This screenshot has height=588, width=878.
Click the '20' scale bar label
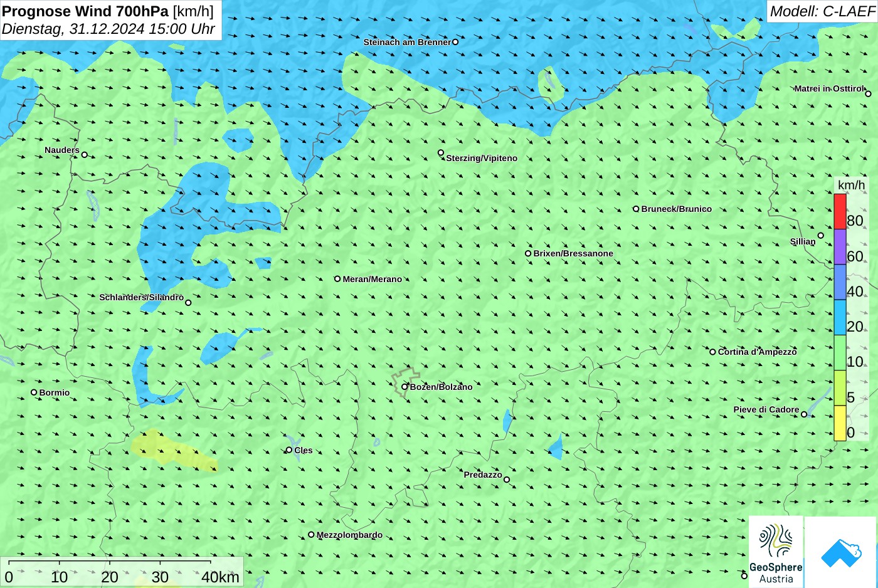pyautogui.click(x=110, y=577)
